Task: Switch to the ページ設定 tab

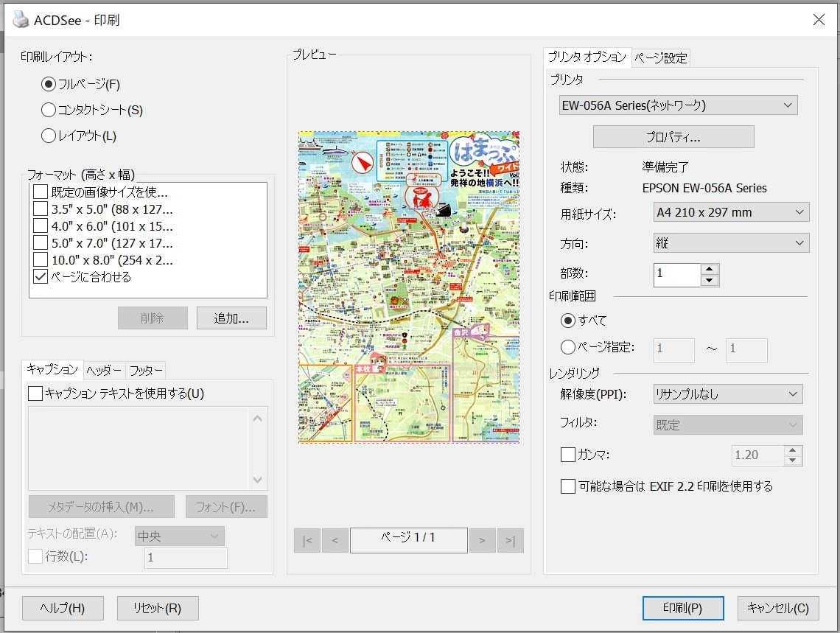Action: (x=660, y=57)
